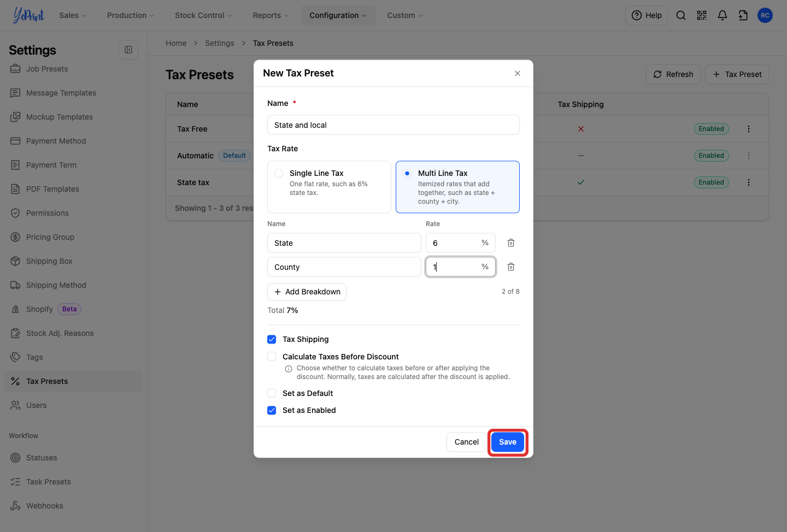Go to Users settings
Screen dimensions: 787x532
pyautogui.click(x=73, y=405)
